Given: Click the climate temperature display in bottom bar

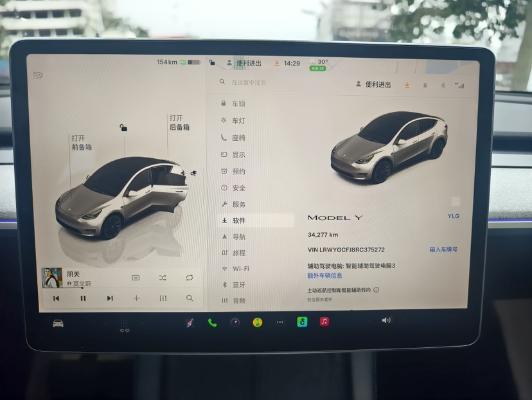Looking at the screenshot, I should coord(124,325).
